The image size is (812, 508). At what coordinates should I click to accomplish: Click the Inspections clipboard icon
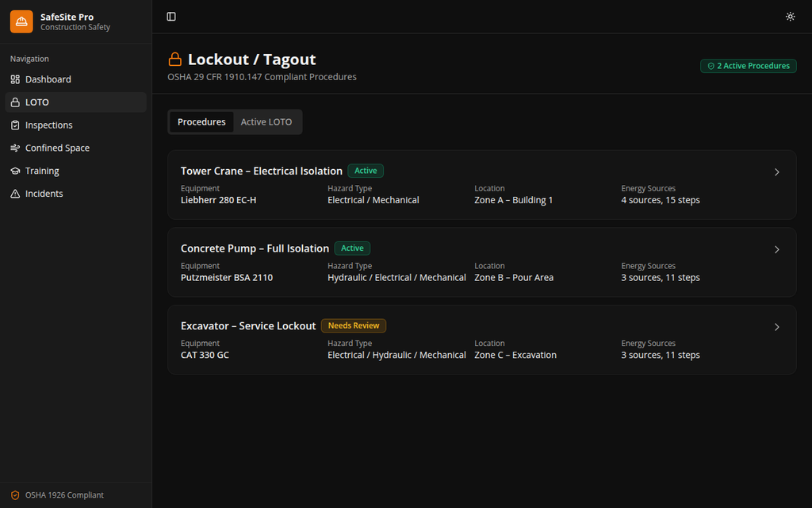click(15, 125)
